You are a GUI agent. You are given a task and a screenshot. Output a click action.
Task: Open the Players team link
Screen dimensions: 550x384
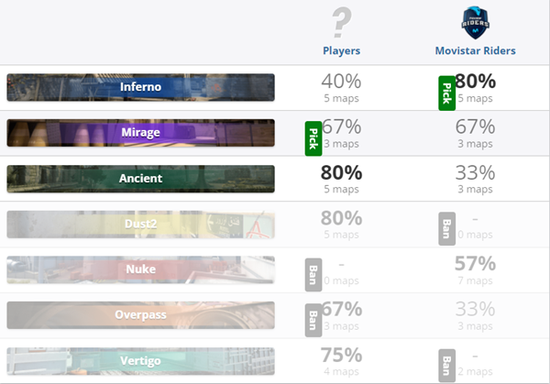pos(341,51)
